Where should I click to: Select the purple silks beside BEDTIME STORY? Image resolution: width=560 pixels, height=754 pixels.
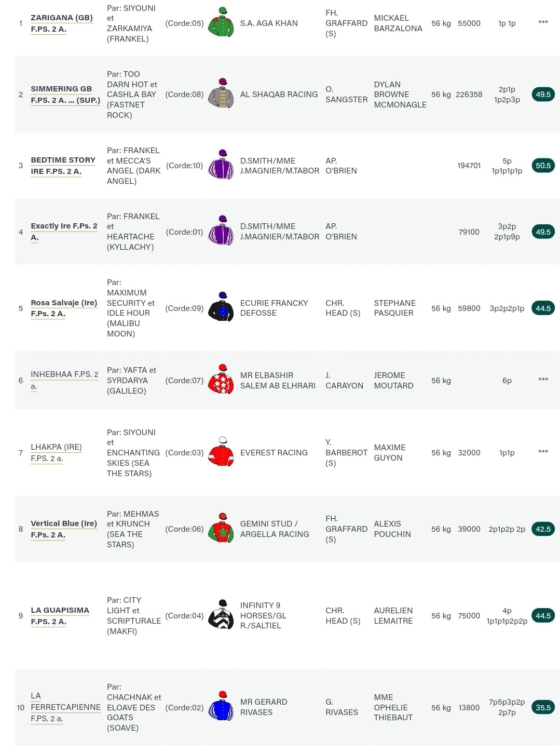point(221,165)
